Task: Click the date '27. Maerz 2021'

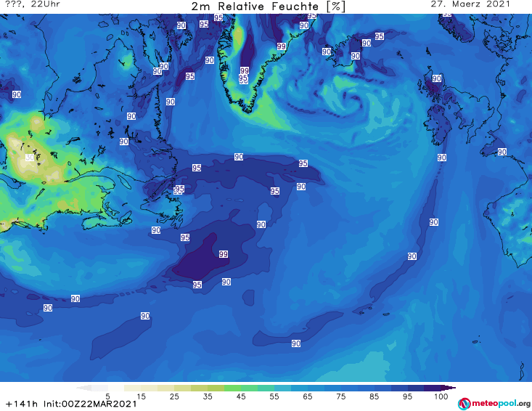Action: 470,4
